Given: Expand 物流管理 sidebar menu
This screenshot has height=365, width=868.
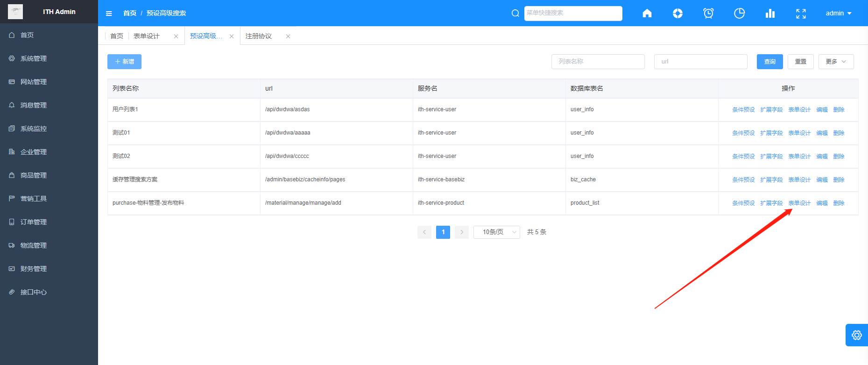Looking at the screenshot, I should tap(49, 245).
